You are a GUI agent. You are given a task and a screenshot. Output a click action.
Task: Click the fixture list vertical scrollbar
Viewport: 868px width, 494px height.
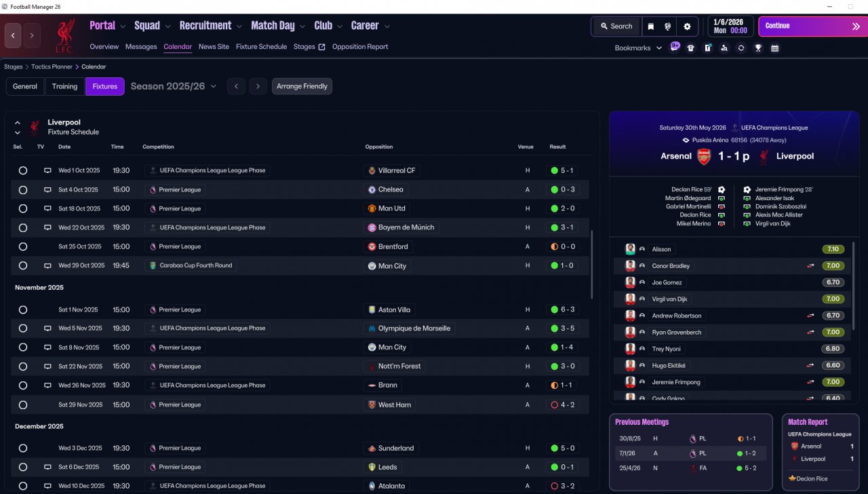[592, 264]
